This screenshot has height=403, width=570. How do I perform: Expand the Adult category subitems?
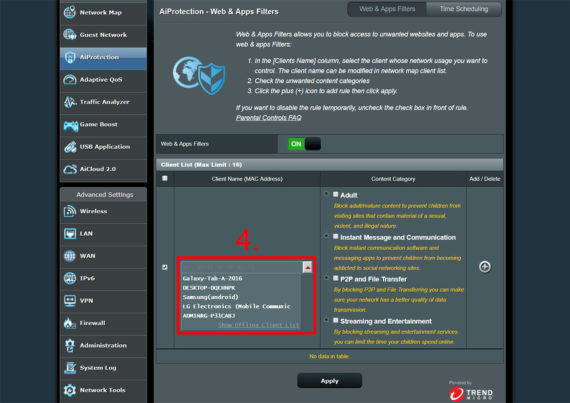(326, 194)
